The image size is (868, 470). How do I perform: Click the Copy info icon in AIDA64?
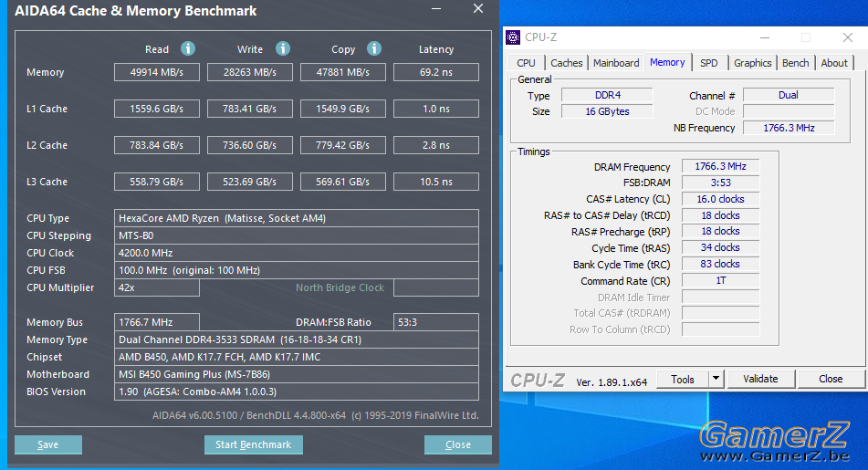pos(374,48)
